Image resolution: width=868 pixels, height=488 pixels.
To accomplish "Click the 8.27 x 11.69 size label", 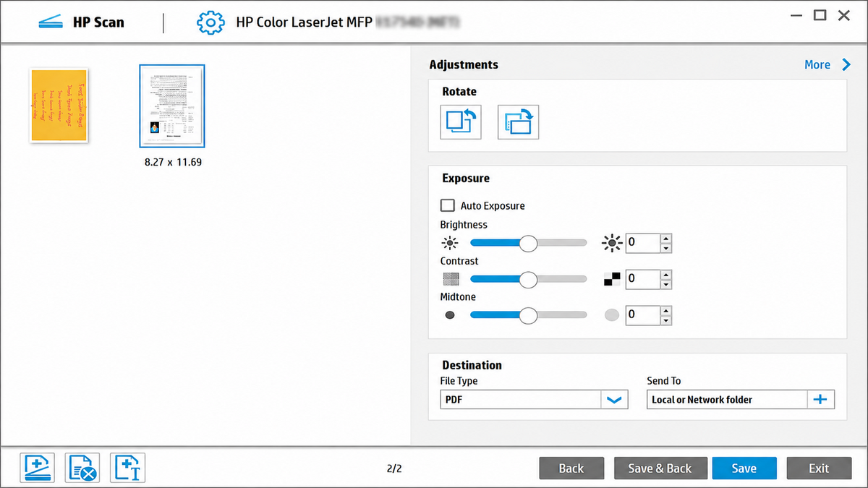I will (173, 163).
